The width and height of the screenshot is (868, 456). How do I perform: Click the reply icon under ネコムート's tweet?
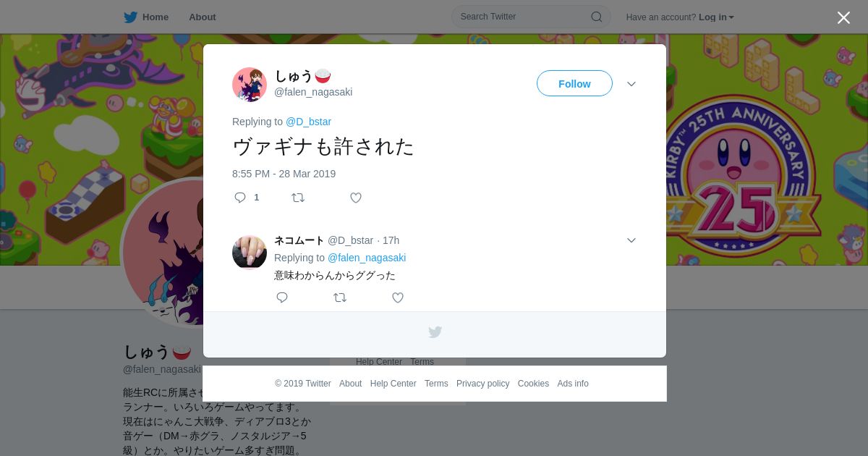(282, 297)
